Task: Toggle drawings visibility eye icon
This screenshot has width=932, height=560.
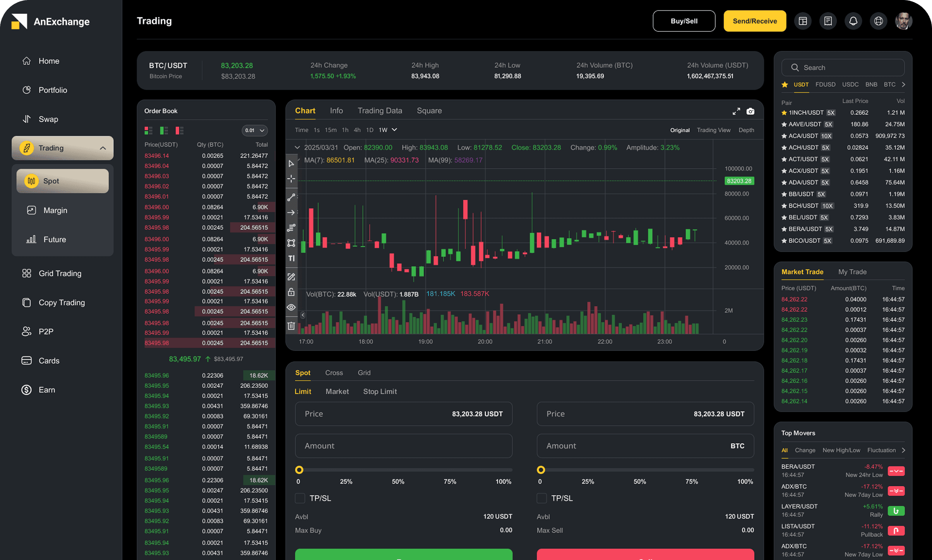Action: tap(291, 307)
